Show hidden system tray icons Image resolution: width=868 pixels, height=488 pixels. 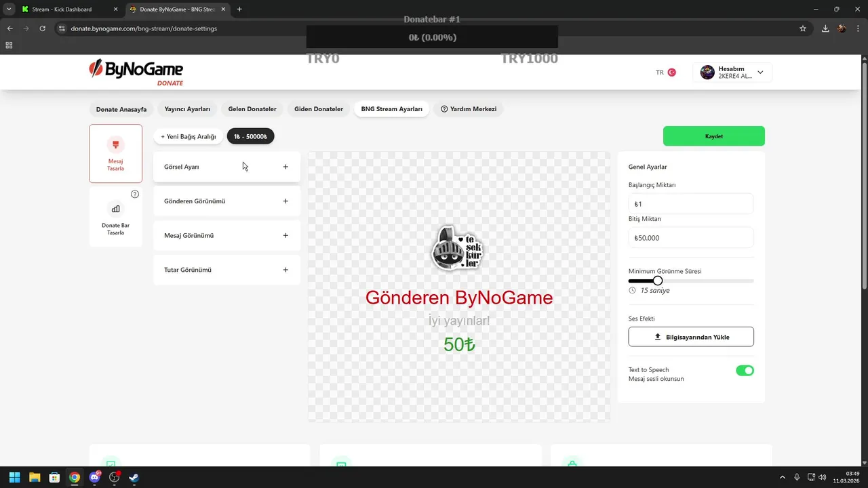coord(783,477)
